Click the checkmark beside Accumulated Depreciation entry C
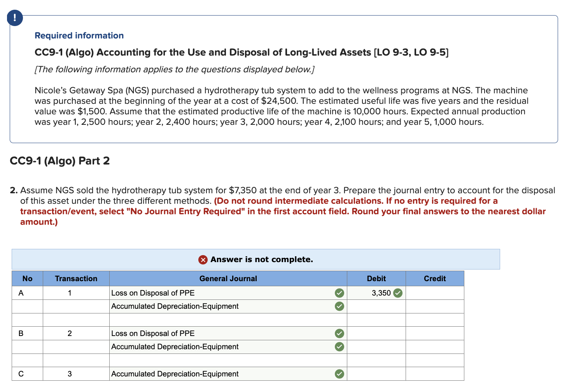The width and height of the screenshot is (574, 392). (x=339, y=374)
